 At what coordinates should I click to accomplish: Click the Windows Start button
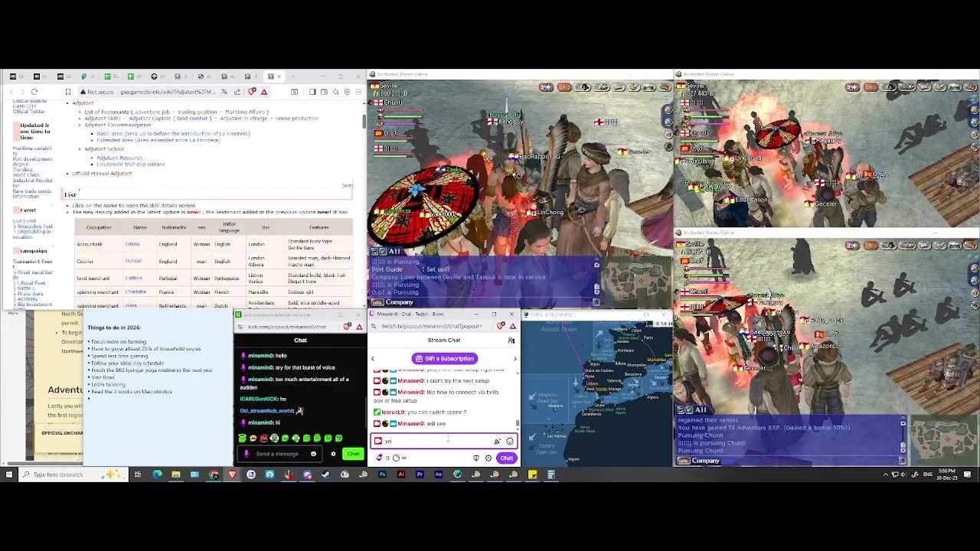coord(8,474)
